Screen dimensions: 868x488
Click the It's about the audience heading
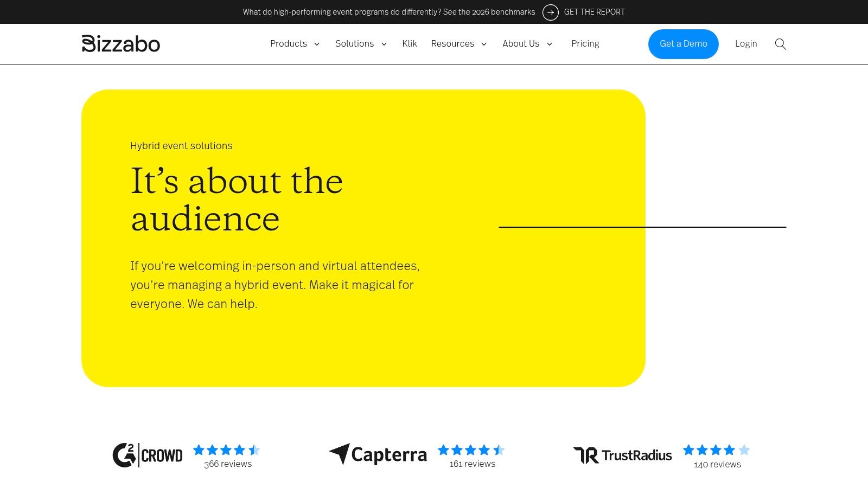click(x=237, y=200)
